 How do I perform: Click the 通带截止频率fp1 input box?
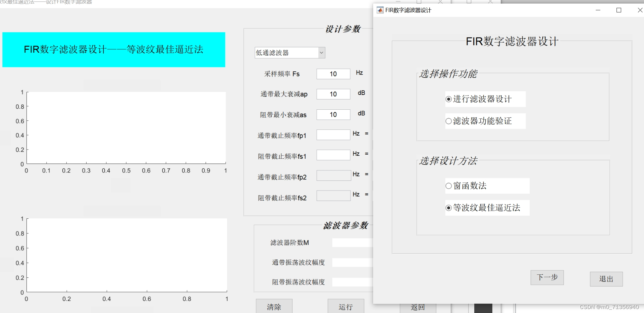pos(333,135)
